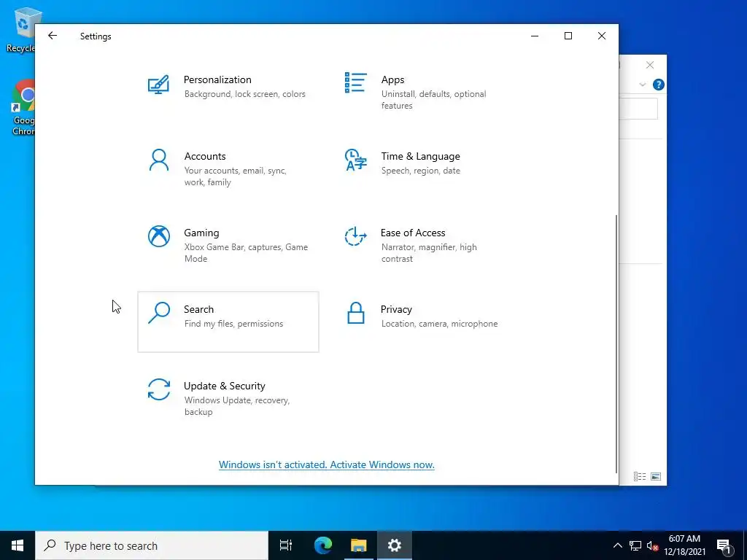Open the Update & Security arrows icon
The width and height of the screenshot is (747, 560).
158,389
